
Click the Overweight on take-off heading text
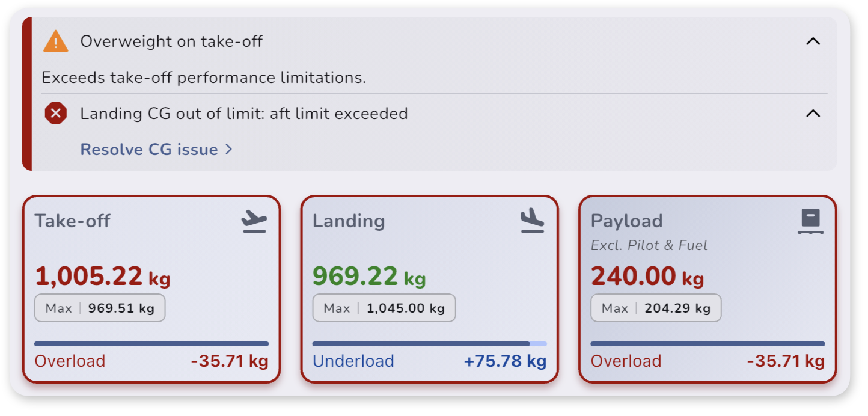click(171, 41)
